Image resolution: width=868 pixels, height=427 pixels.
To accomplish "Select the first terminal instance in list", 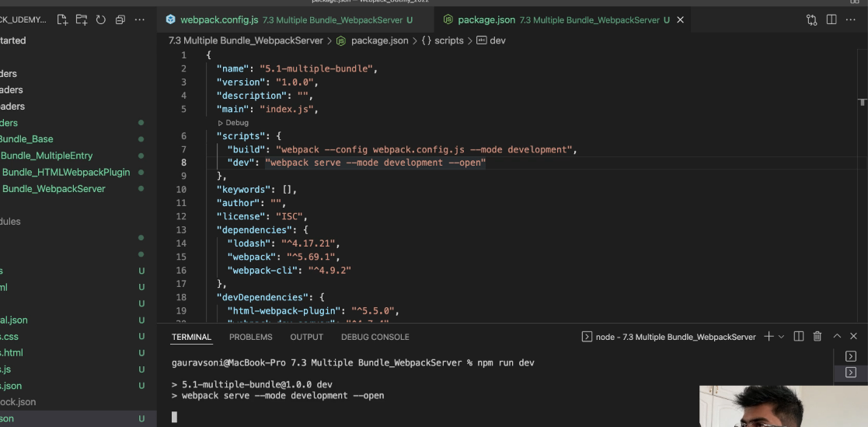I will [x=851, y=356].
